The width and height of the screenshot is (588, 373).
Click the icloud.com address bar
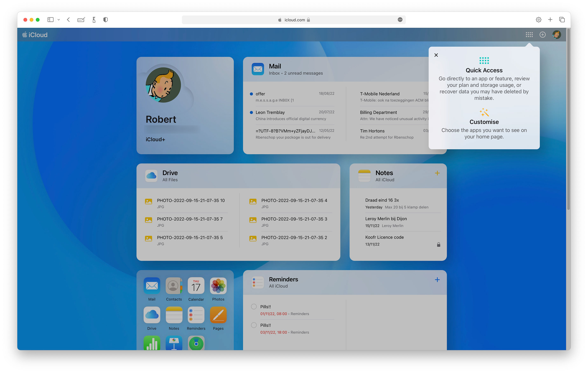point(294,20)
